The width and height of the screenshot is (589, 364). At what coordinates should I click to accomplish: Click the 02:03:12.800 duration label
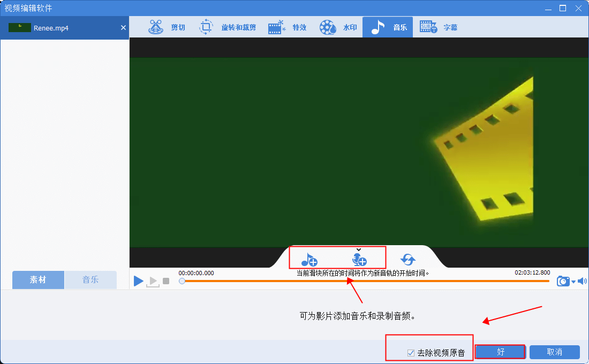(x=532, y=272)
